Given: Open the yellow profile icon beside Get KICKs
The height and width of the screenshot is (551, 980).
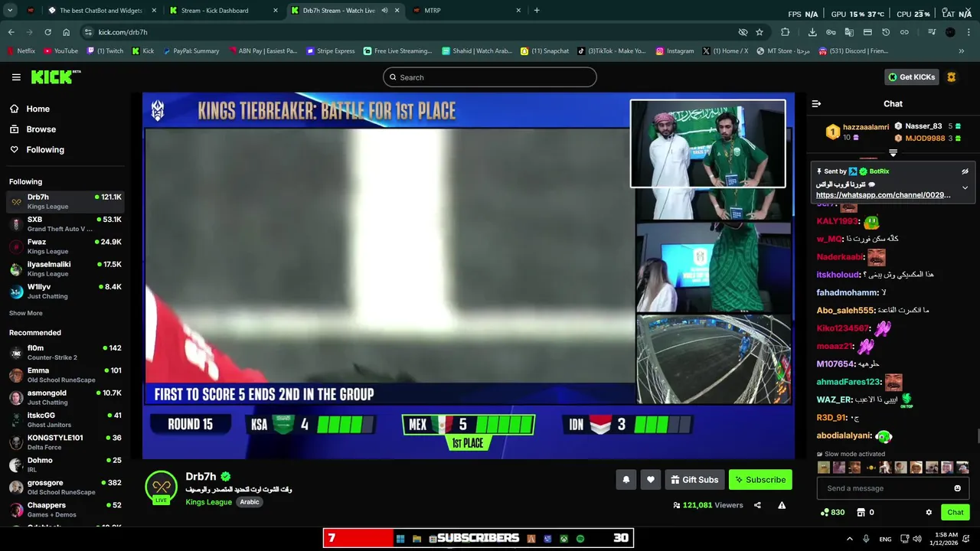Looking at the screenshot, I should pyautogui.click(x=952, y=77).
